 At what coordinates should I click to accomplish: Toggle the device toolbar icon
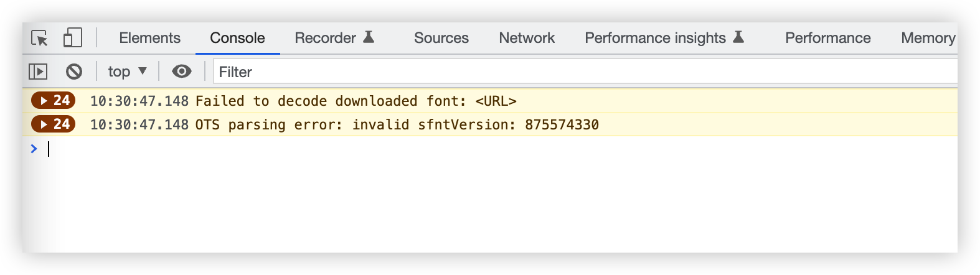coord(73,37)
